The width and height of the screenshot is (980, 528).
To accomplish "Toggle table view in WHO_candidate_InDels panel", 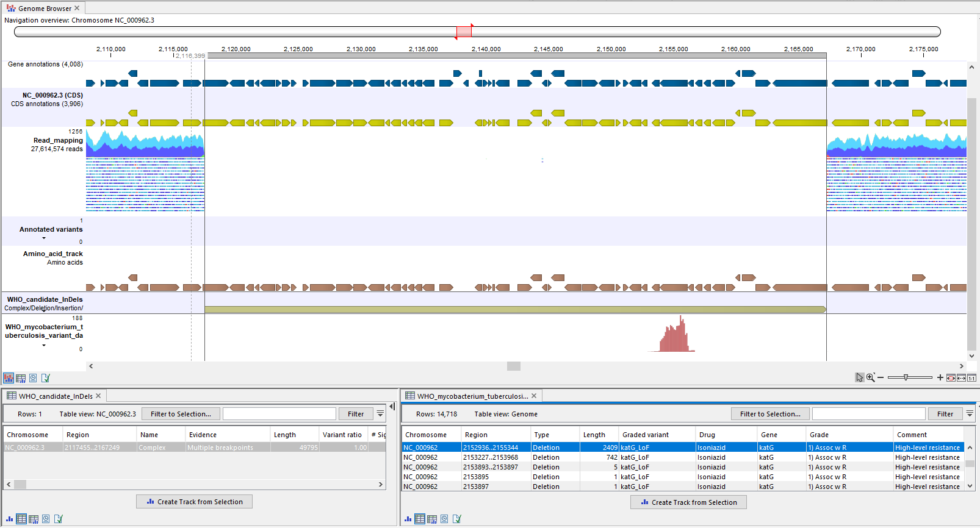I will pyautogui.click(x=21, y=519).
